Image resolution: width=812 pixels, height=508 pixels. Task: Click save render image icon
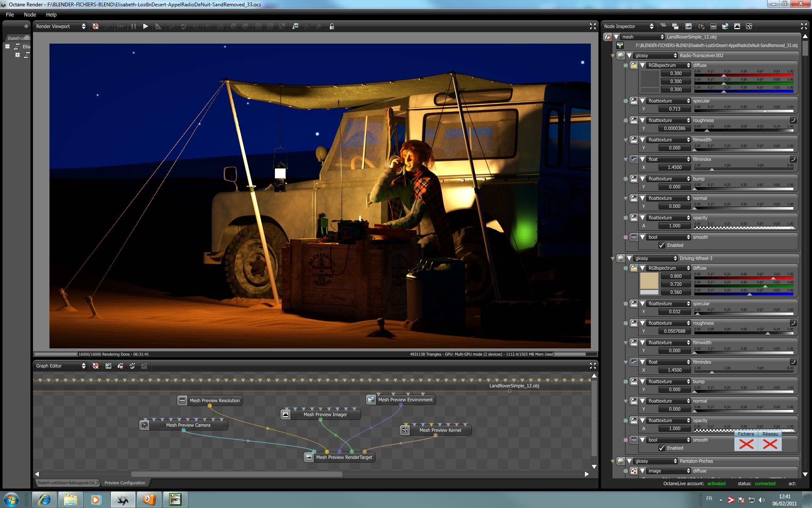[295, 26]
